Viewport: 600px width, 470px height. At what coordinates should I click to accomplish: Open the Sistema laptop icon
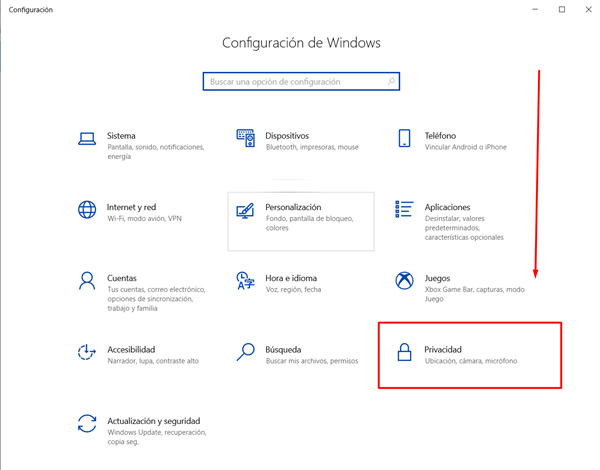pyautogui.click(x=87, y=139)
